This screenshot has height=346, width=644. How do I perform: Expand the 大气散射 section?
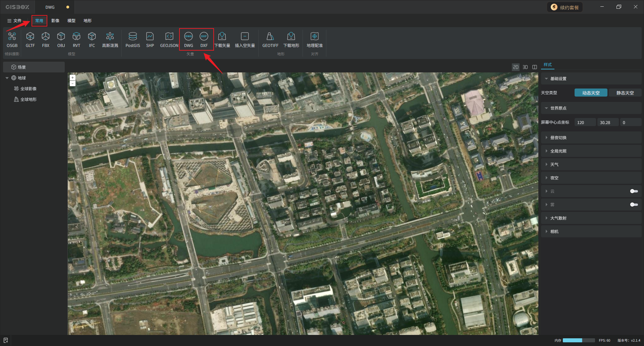click(x=558, y=218)
